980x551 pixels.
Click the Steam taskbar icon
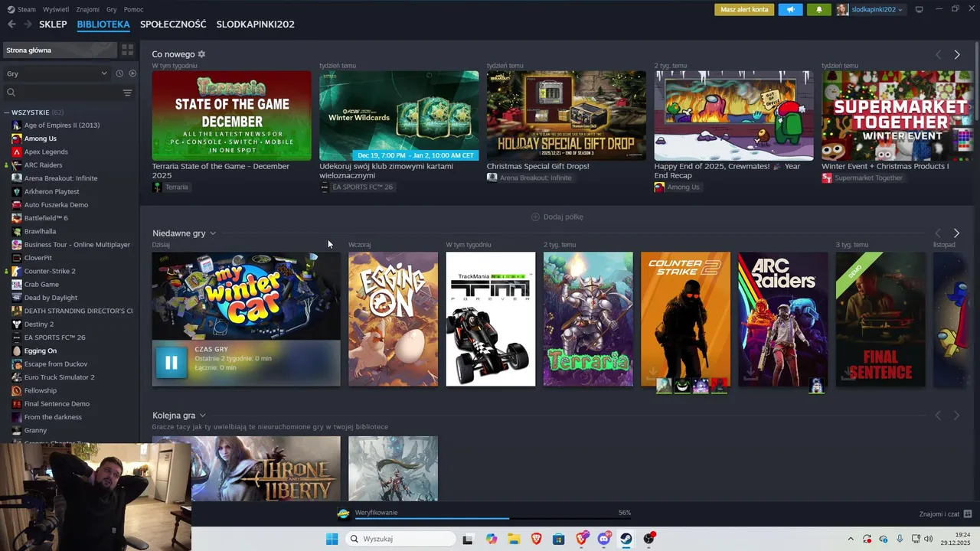[x=626, y=539]
